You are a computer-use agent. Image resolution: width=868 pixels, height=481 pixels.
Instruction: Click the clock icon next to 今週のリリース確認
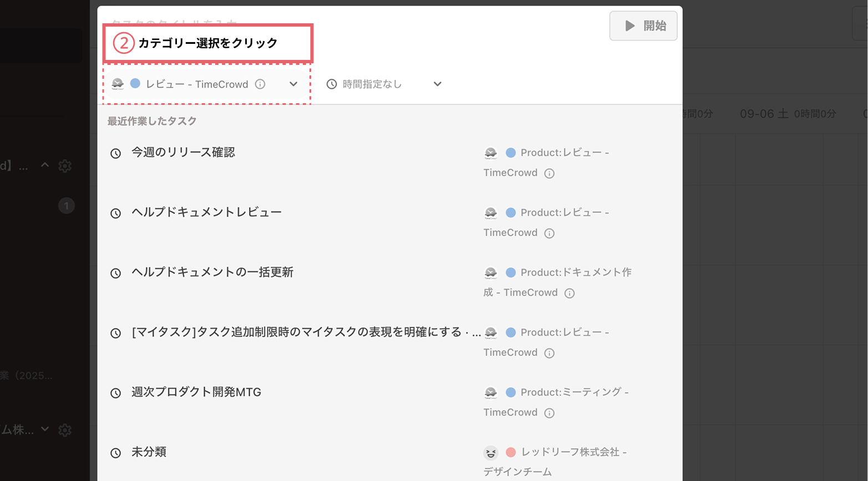pos(115,152)
